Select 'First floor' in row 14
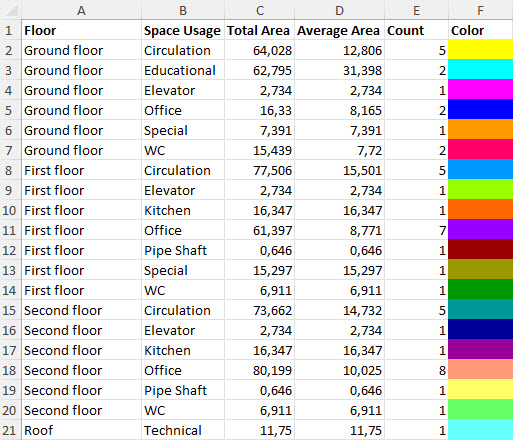The image size is (513, 440). pyautogui.click(x=82, y=290)
